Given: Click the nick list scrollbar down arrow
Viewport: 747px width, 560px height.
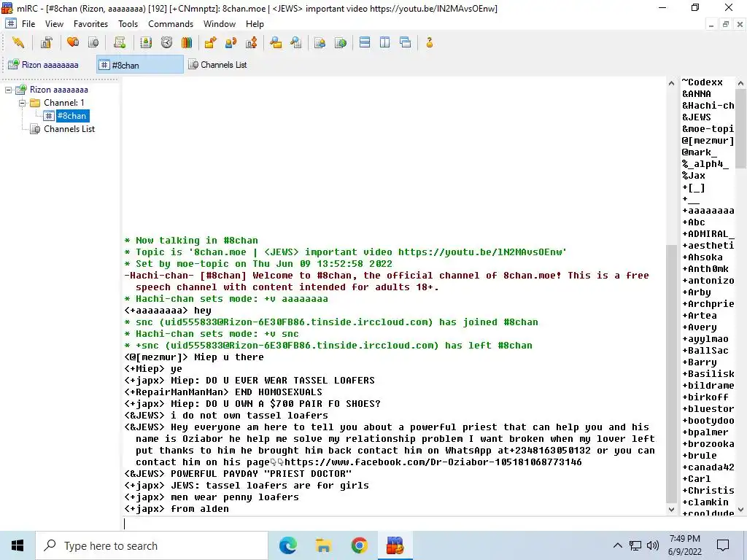Looking at the screenshot, I should pyautogui.click(x=741, y=510).
